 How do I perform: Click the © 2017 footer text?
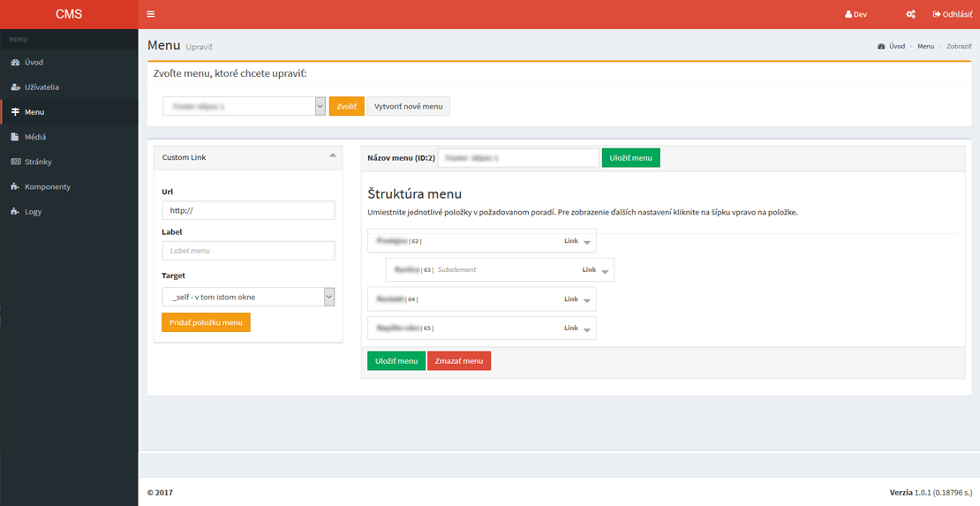[x=160, y=493]
